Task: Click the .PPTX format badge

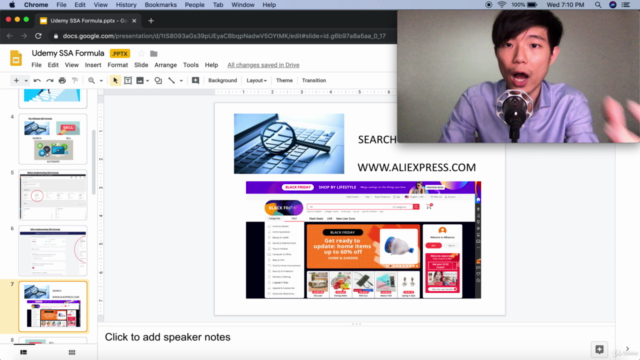Action: [120, 53]
